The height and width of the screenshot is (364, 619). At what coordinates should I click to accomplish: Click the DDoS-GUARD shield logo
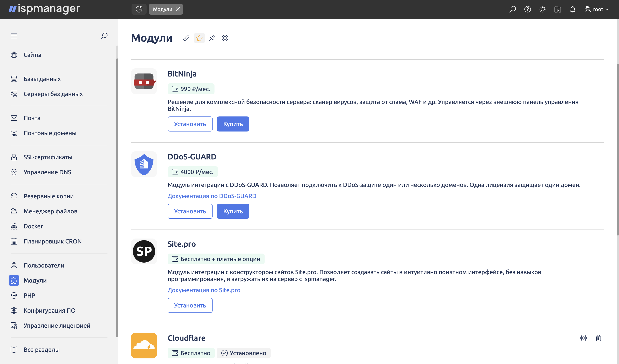tap(144, 164)
